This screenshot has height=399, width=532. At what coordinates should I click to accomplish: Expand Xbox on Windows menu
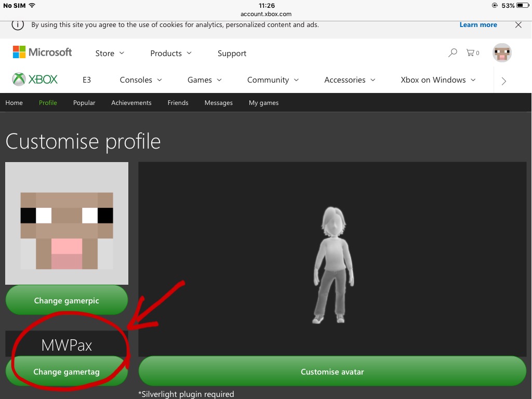pyautogui.click(x=438, y=79)
